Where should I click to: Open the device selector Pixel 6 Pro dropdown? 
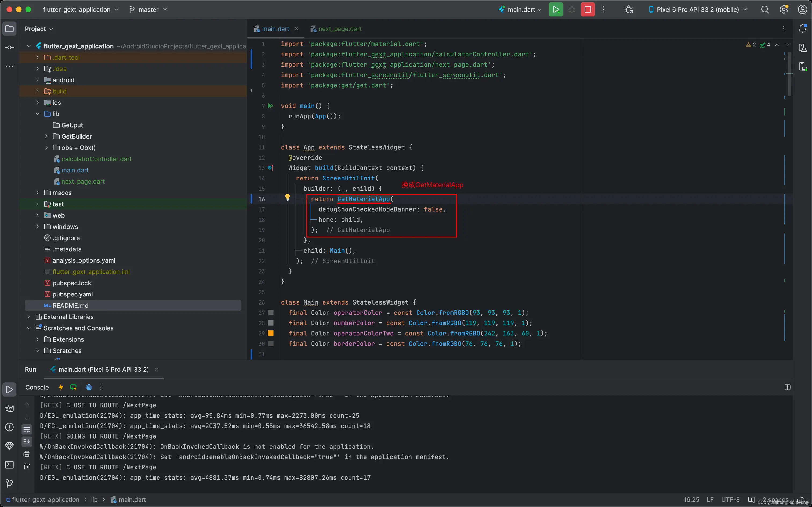click(x=697, y=9)
